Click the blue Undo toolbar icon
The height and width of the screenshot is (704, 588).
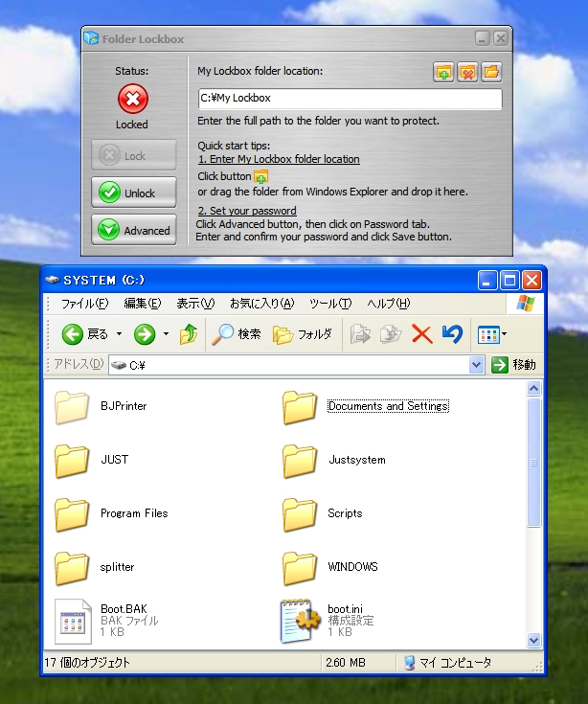tap(452, 334)
